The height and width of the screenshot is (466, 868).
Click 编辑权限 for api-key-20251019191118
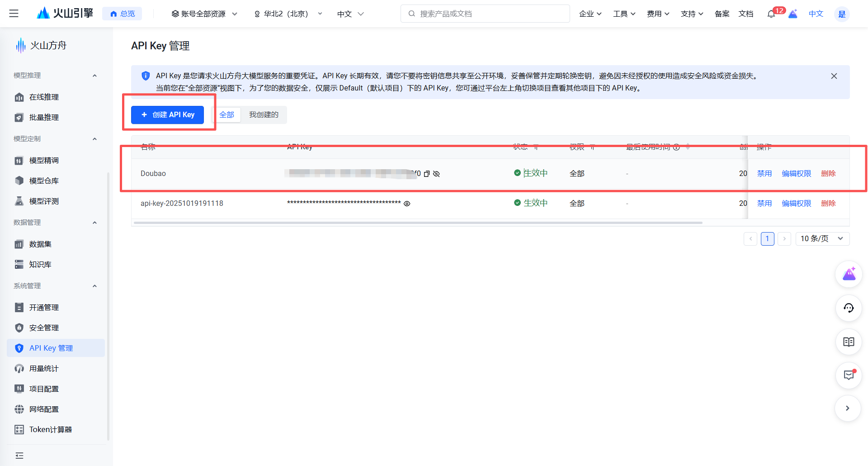pos(797,204)
